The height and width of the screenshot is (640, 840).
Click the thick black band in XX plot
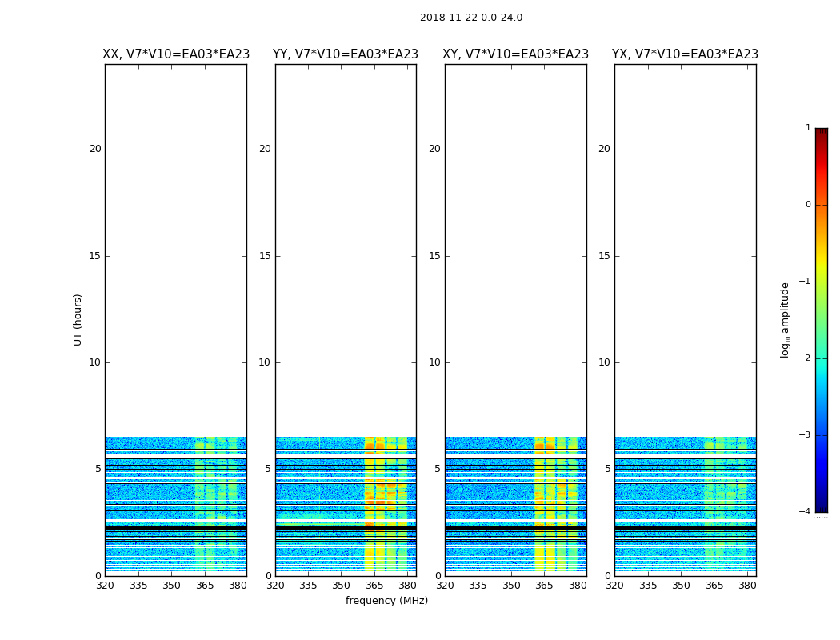tap(176, 528)
